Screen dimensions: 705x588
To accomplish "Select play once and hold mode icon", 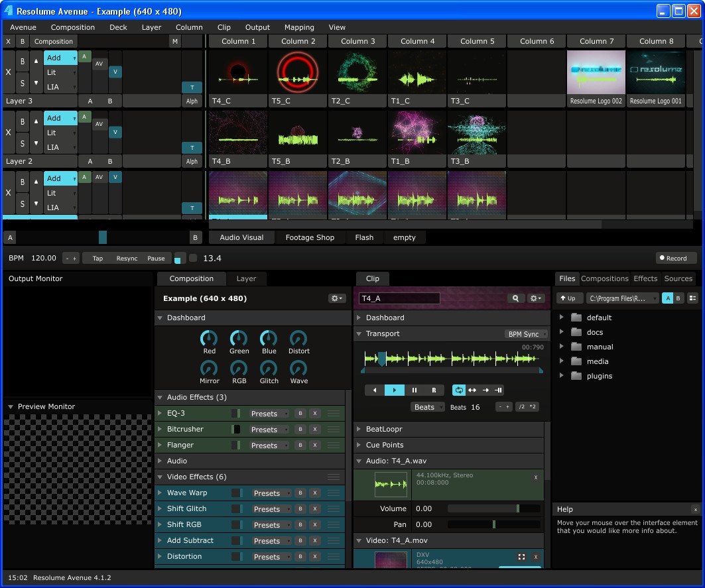I will [498, 390].
